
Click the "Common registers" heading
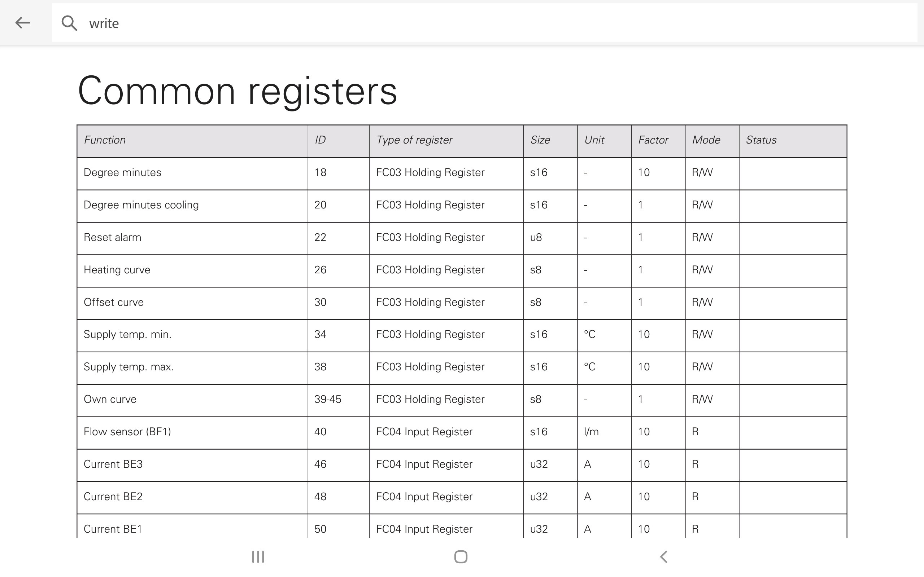[237, 91]
